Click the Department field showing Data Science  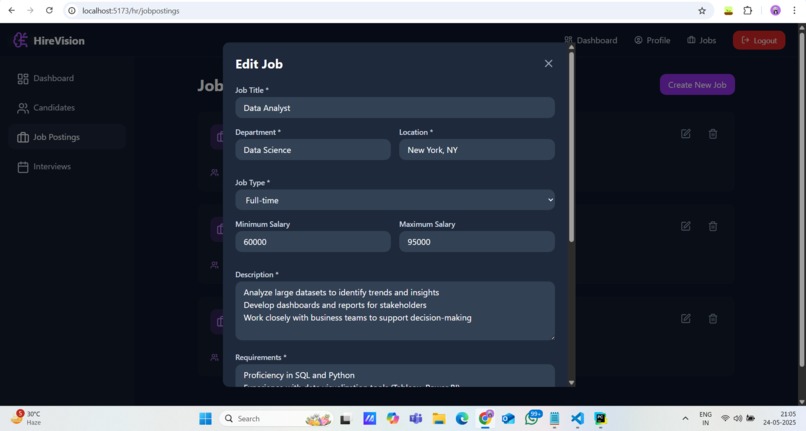[x=313, y=150]
